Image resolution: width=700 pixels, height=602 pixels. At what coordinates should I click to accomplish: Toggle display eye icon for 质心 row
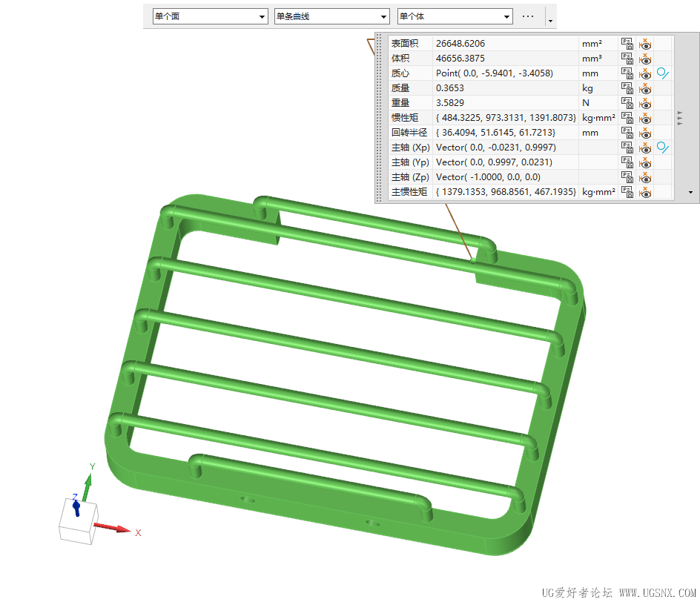click(x=645, y=73)
